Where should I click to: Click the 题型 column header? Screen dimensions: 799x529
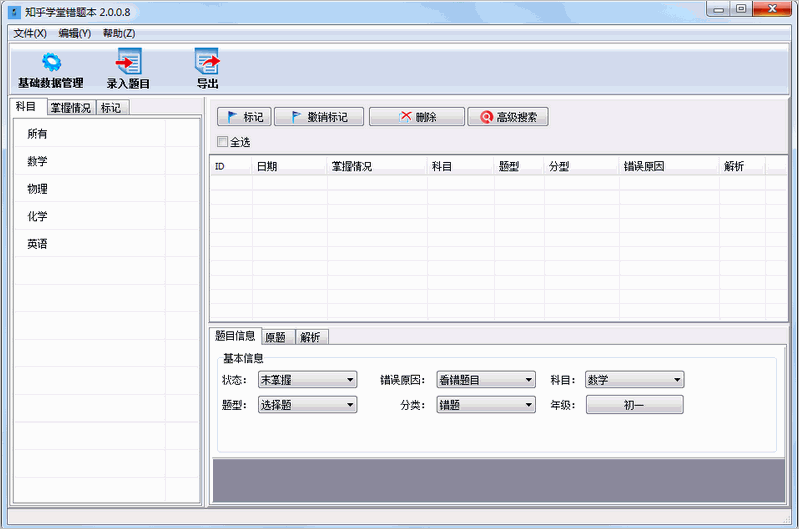(x=519, y=166)
